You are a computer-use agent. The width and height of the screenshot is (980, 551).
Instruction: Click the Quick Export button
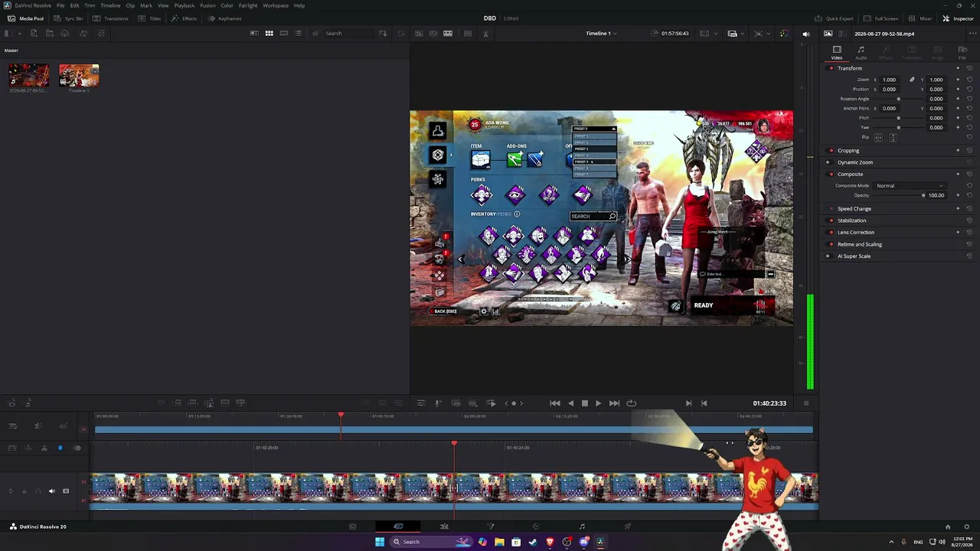834,18
